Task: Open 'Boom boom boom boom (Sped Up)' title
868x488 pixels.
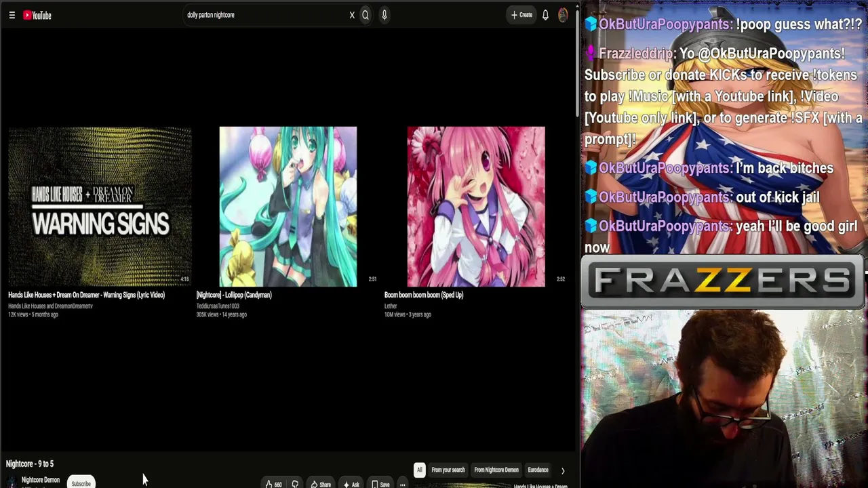Action: coord(424,295)
